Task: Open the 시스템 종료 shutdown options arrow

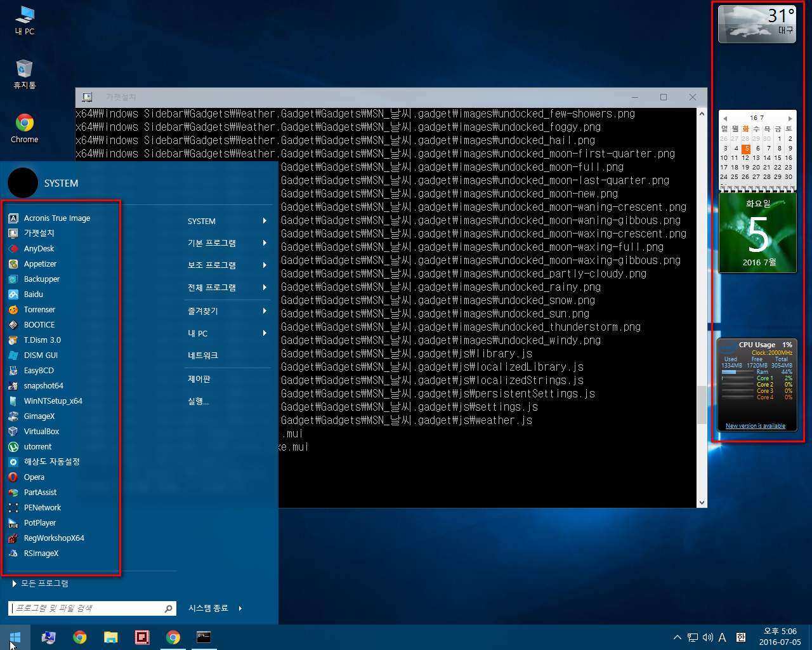Action: click(240, 608)
